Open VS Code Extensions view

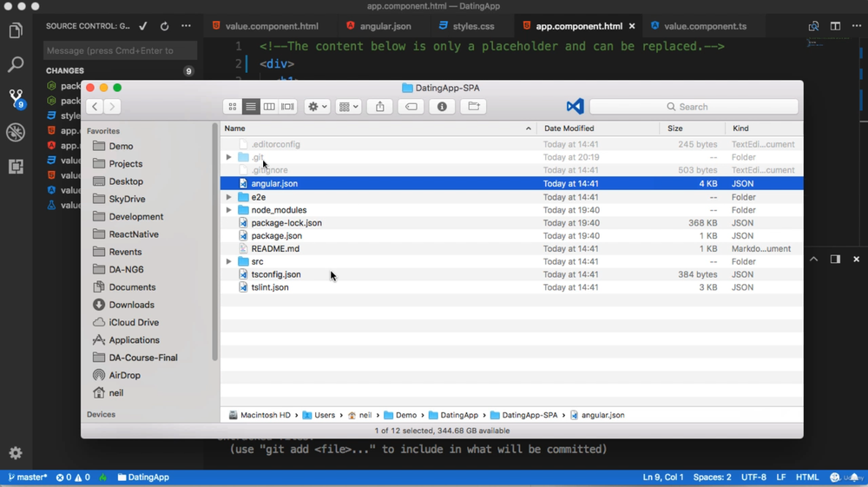point(16,166)
